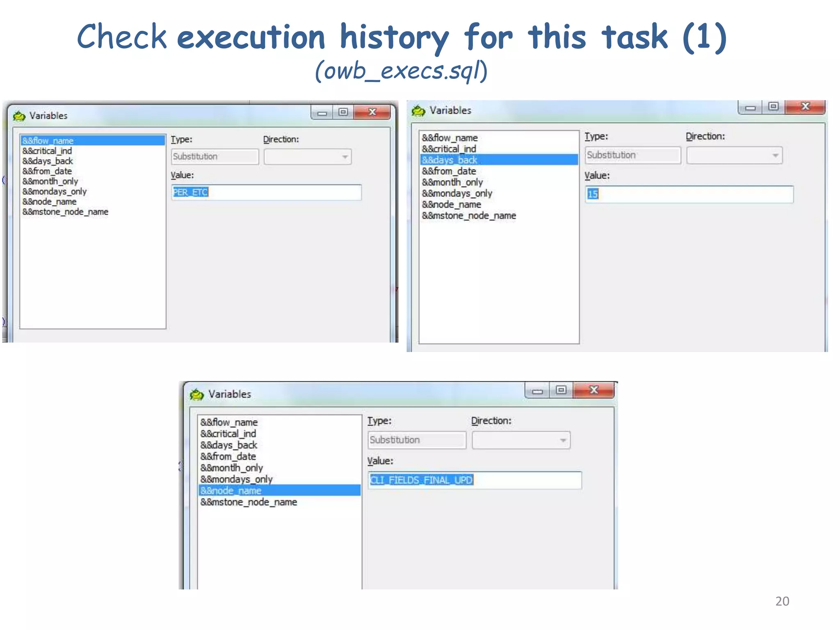Image resolution: width=840 pixels, height=630 pixels.
Task: Minimize the Variables window showing value 15
Action: [750, 107]
